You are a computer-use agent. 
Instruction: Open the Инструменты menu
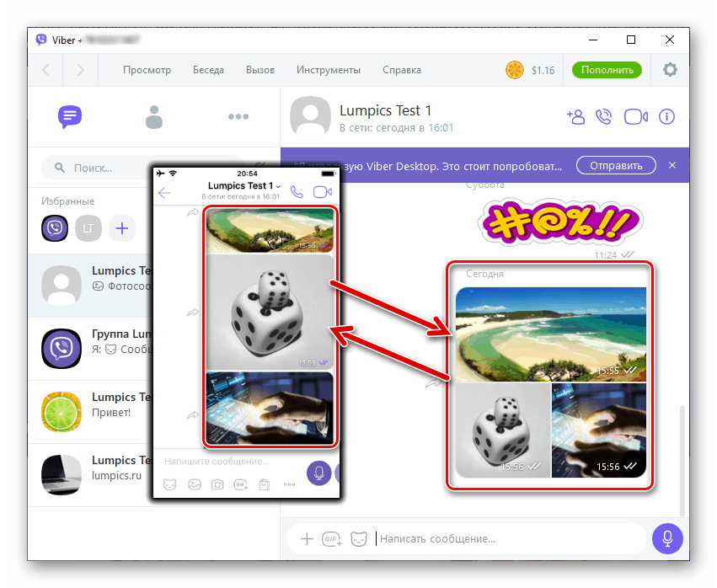click(x=329, y=70)
